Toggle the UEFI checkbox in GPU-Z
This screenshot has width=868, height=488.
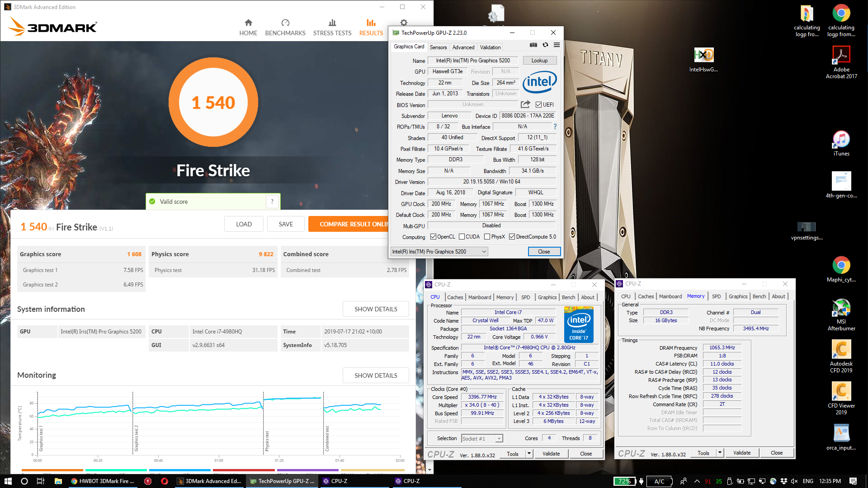click(x=538, y=105)
